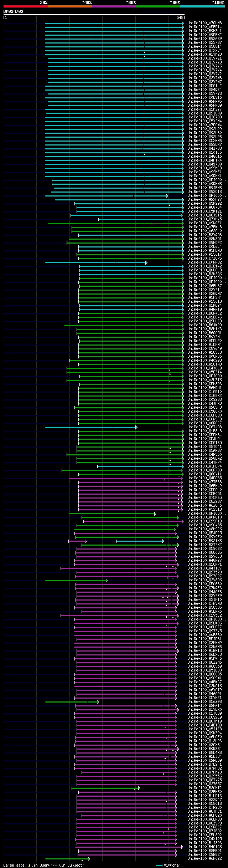The image size is (228, 868).
Task: Select hit label UniRef100_A7P0W4
Action: coord(204,125)
